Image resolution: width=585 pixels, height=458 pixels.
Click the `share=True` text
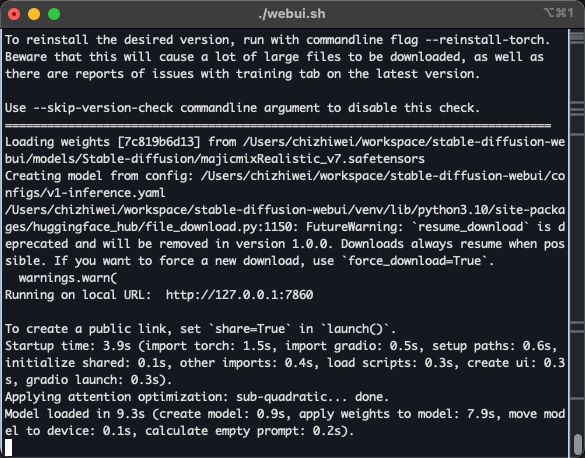(250, 329)
